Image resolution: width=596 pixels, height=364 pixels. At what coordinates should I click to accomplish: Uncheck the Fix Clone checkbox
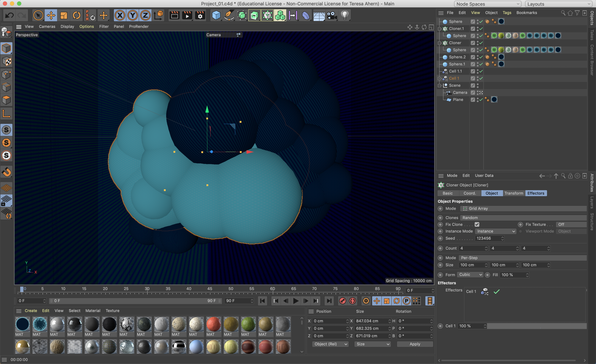pyautogui.click(x=477, y=225)
